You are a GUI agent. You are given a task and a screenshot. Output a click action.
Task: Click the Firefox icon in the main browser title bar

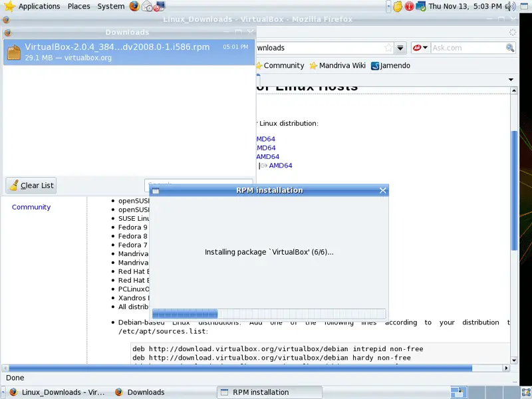click(x=6, y=20)
